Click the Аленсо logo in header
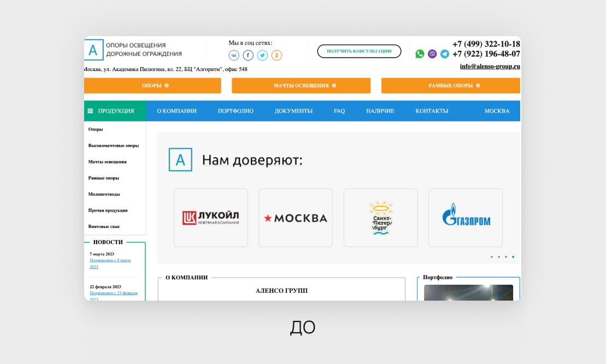This screenshot has height=364, width=606. (x=93, y=50)
